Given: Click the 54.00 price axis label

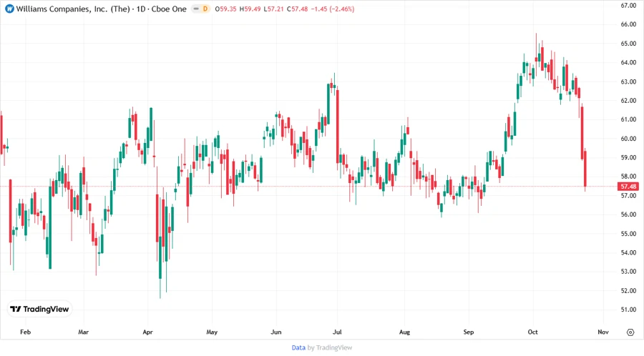Looking at the screenshot, I should 628,252.
